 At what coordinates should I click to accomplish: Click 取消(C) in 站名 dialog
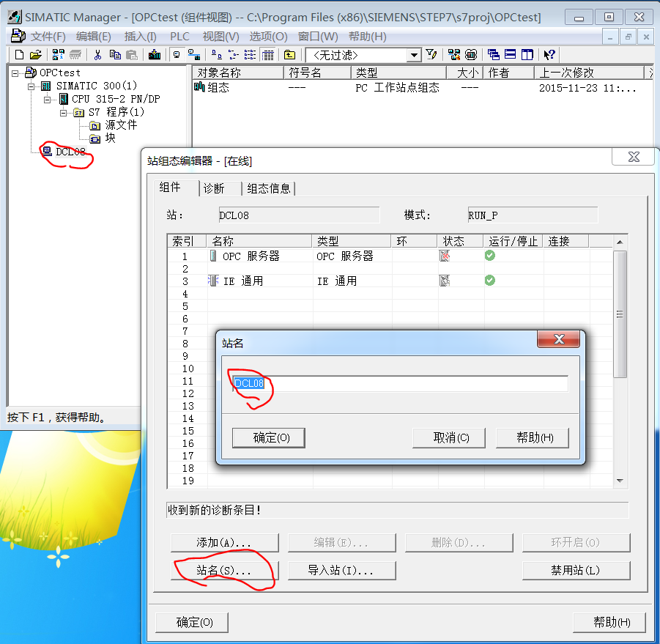pos(449,437)
